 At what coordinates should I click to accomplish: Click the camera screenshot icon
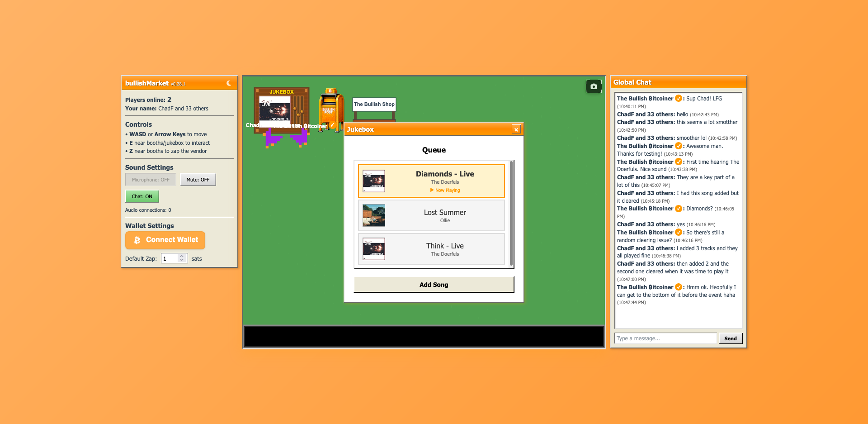pyautogui.click(x=594, y=86)
